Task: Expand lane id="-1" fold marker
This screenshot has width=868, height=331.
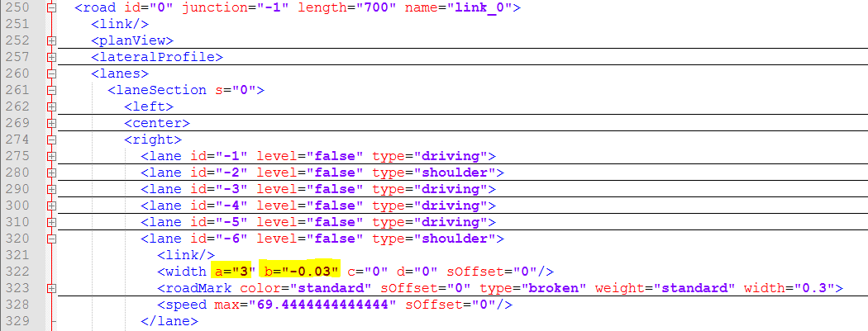Action: pyautogui.click(x=51, y=156)
